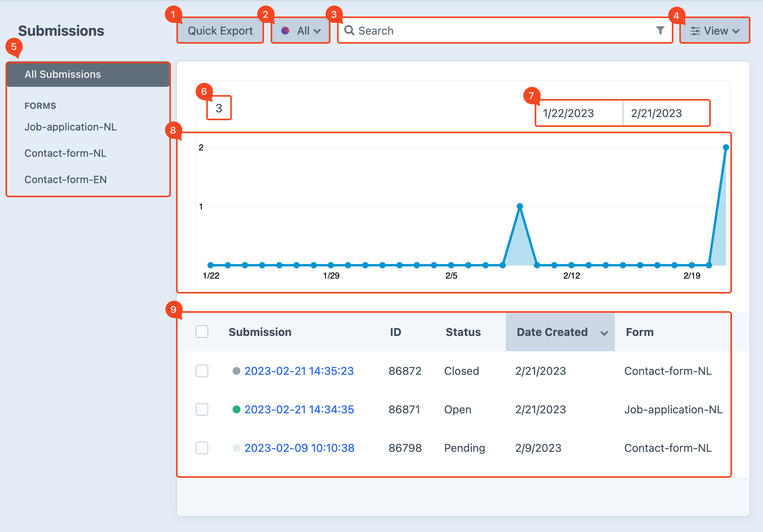763x532 pixels.
Task: Open the Job-application-NL form list
Action: click(70, 127)
